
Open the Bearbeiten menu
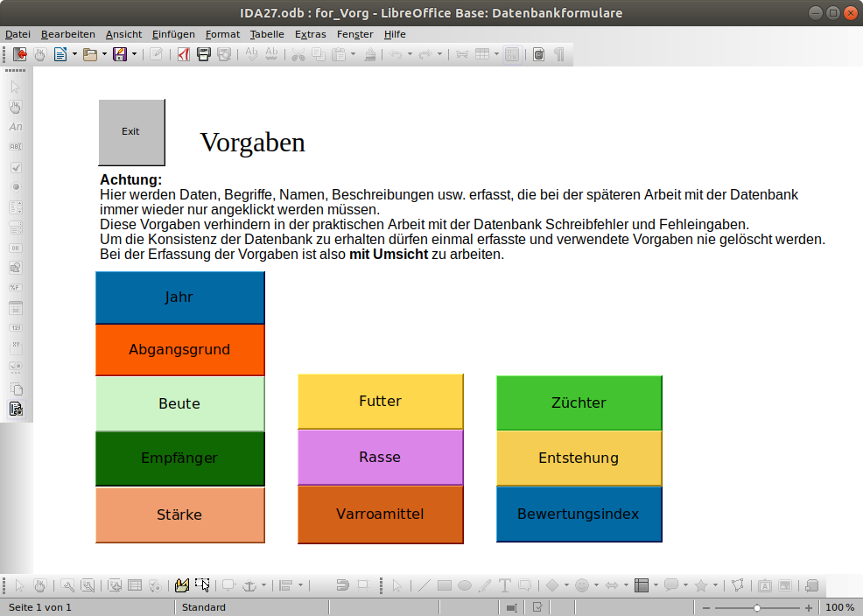67,34
